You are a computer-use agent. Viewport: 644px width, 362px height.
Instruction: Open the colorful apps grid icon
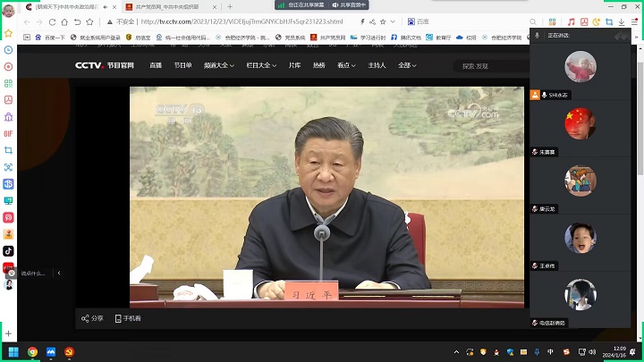click(x=553, y=21)
